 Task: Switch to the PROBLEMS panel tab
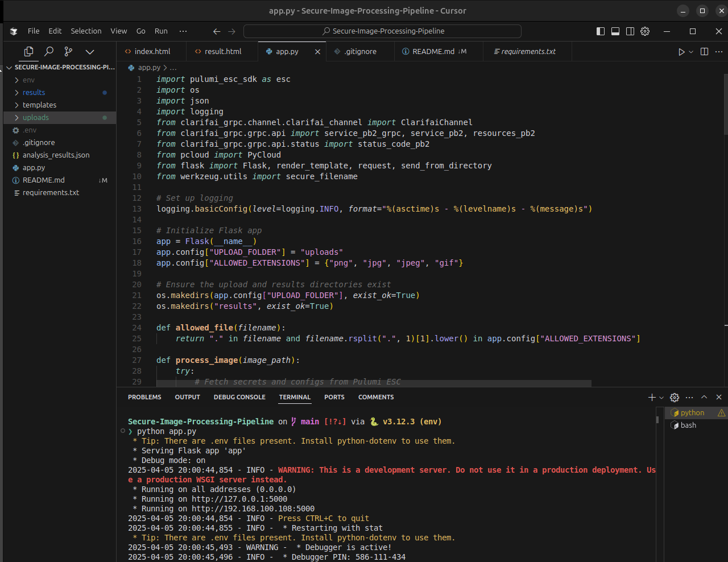point(144,397)
